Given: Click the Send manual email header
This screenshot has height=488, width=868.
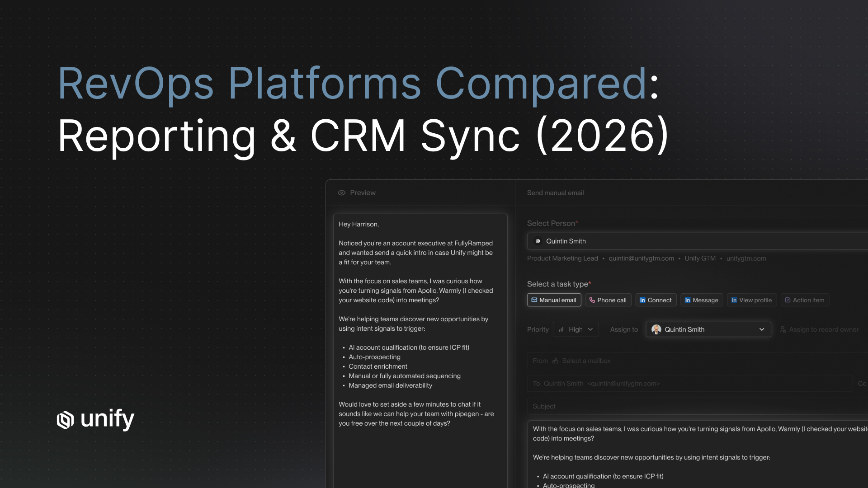Looking at the screenshot, I should coord(555,193).
